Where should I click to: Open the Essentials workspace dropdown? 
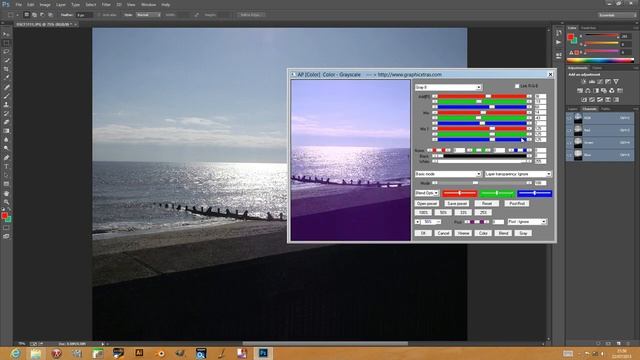pos(617,15)
